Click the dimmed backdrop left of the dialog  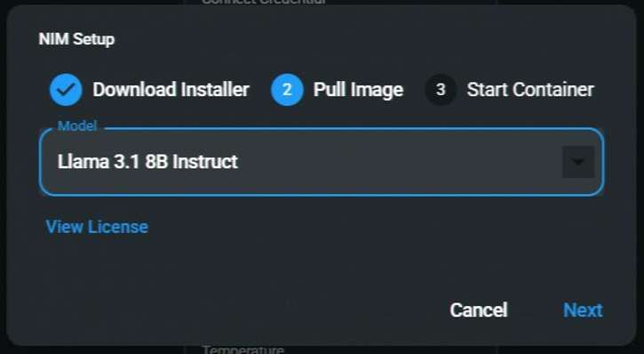(3, 177)
